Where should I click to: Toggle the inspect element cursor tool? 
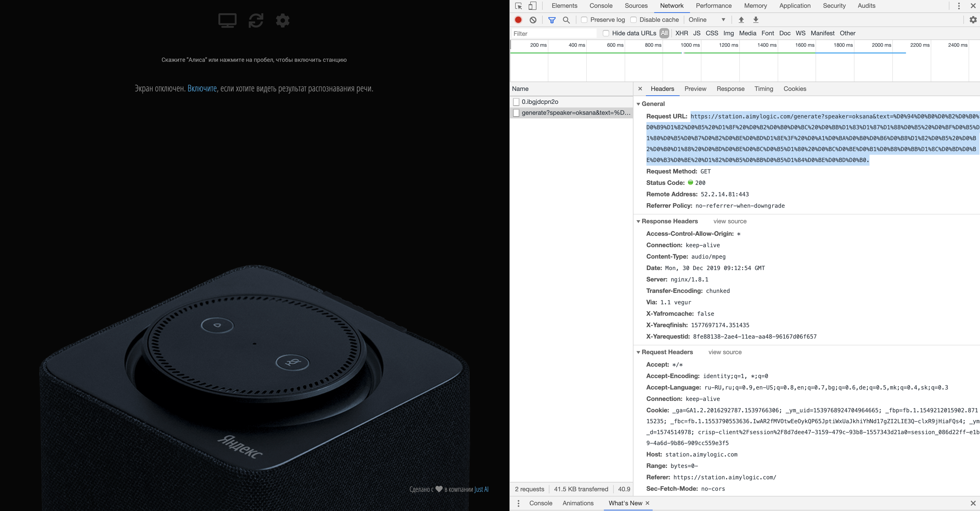(x=519, y=6)
